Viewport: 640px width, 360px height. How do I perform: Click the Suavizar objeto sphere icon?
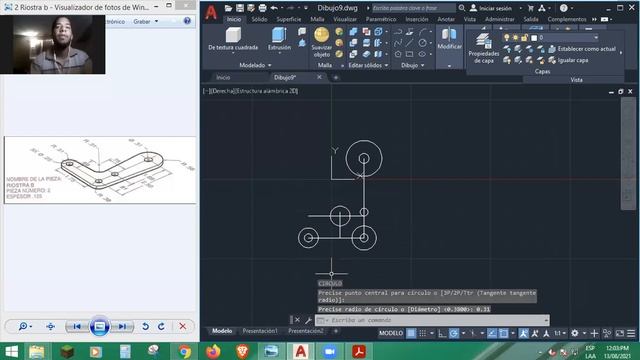(x=322, y=35)
